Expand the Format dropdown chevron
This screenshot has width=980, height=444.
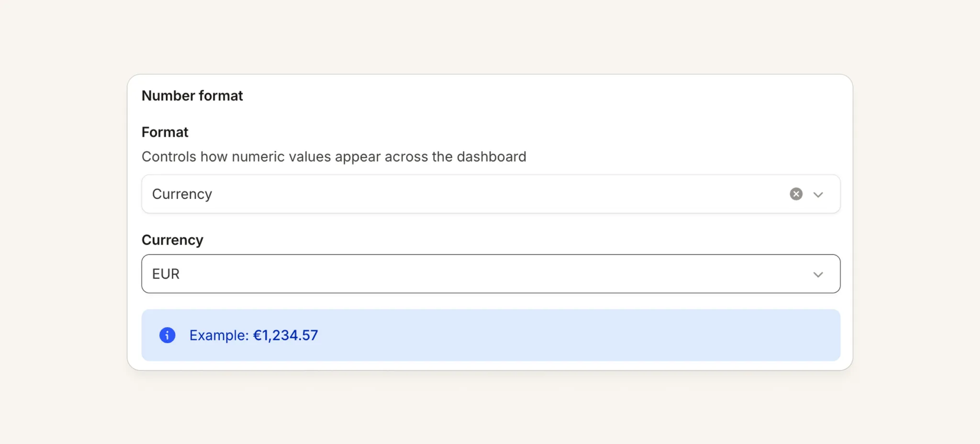coord(818,195)
